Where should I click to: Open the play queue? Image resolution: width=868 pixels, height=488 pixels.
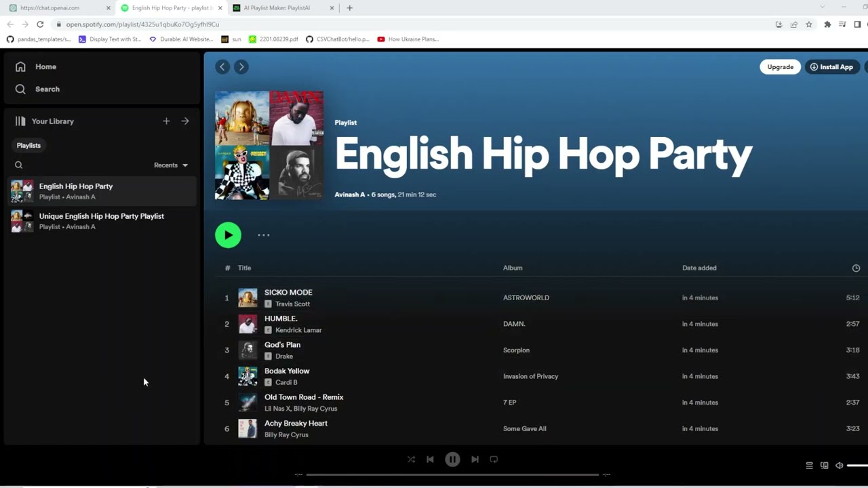[809, 466]
